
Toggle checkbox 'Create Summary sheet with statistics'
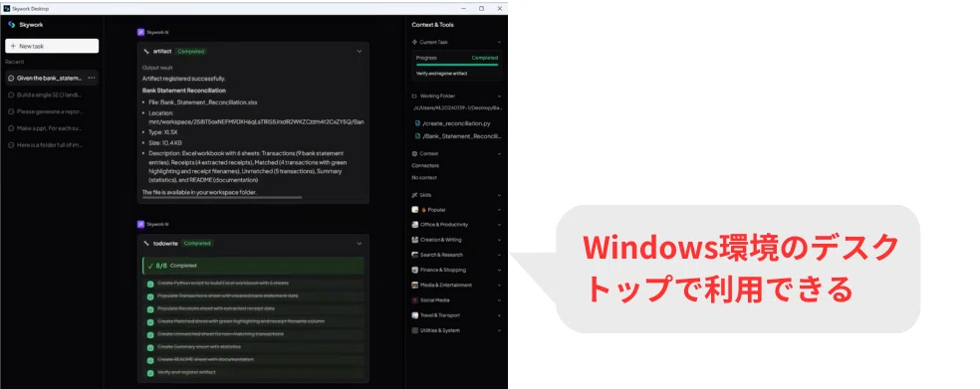pos(150,347)
